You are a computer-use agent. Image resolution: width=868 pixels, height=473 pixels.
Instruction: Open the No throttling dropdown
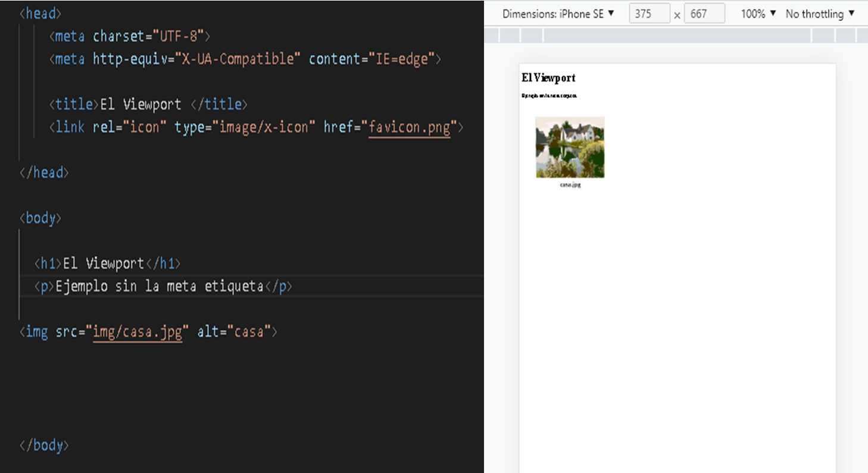click(x=820, y=14)
